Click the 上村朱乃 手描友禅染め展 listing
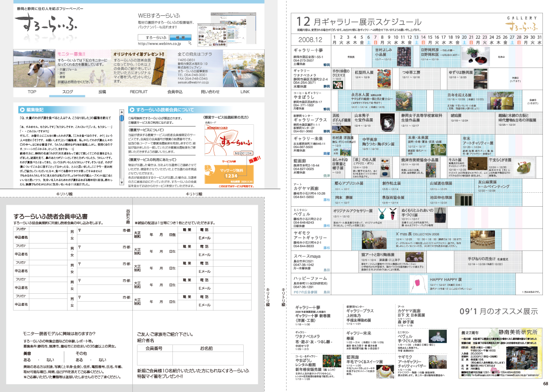The image size is (555, 392). pyautogui.click(x=358, y=318)
